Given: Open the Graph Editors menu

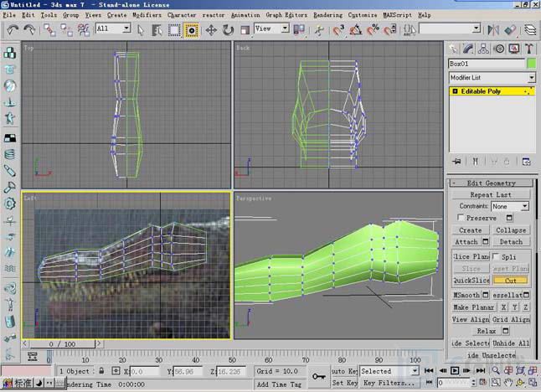Looking at the screenshot, I should (286, 15).
